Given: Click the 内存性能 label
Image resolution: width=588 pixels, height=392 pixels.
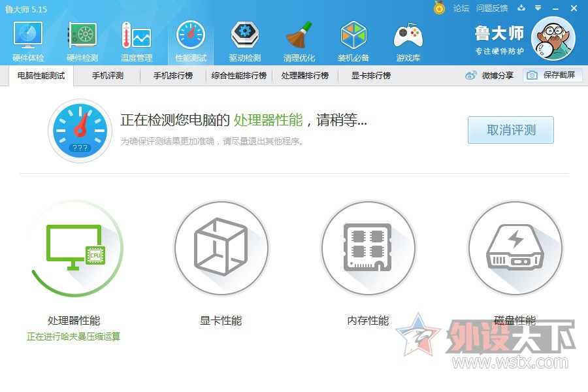Looking at the screenshot, I should point(368,321).
